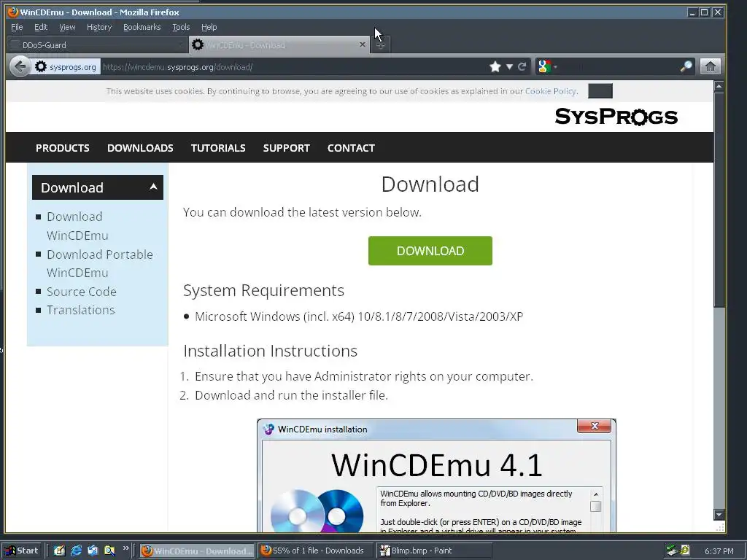Screen dimensions: 747x560
Task: Open the Source Code sidebar link
Action: pos(82,292)
